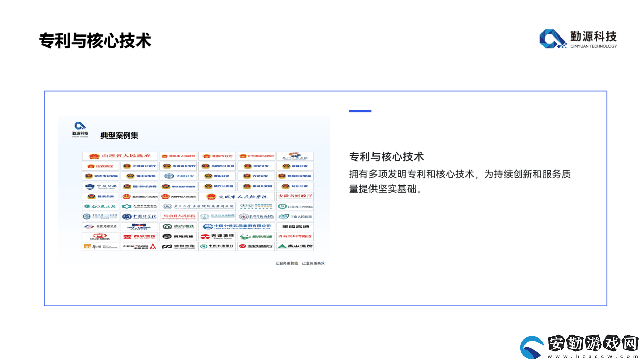Image resolution: width=644 pixels, height=362 pixels.
Task: Select the 中国科学院 logo card
Action: [140, 216]
